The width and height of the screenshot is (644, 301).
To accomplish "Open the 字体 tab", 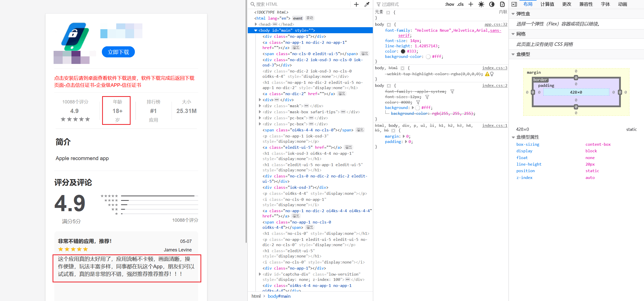I will coord(605,4).
